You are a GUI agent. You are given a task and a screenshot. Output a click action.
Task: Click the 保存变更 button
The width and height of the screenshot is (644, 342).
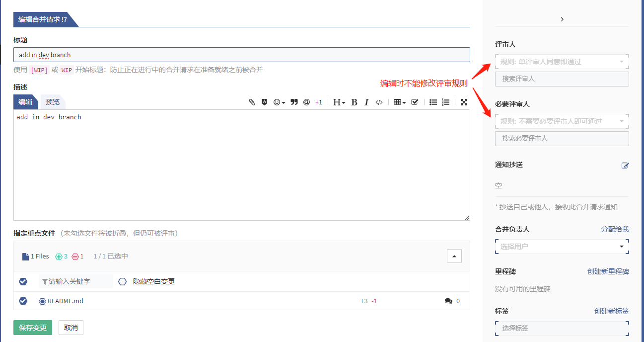pyautogui.click(x=33, y=328)
